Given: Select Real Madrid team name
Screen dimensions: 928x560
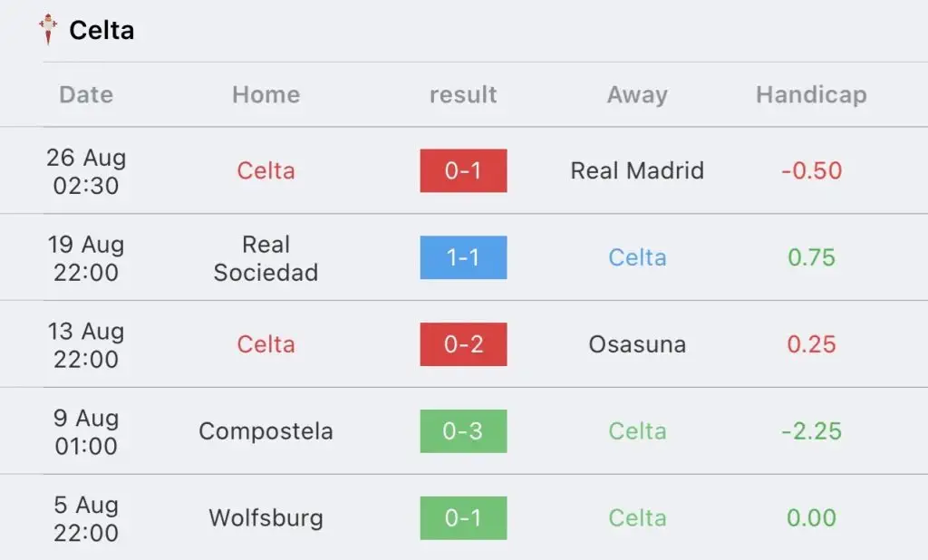Looking at the screenshot, I should (x=637, y=170).
